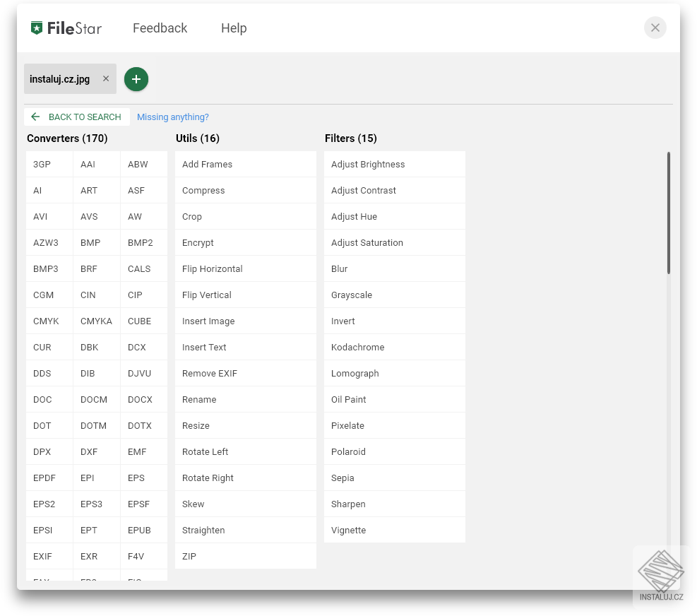Convert to DJVU format
Viewport: 697px width, 616px height.
coord(144,373)
